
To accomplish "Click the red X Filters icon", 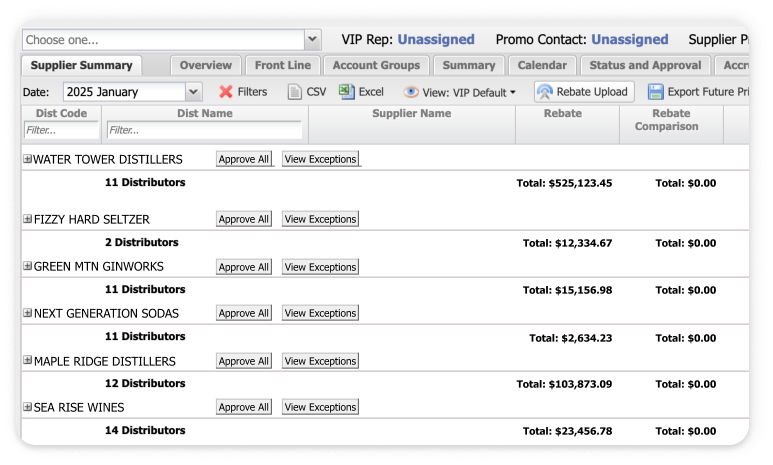I will [226, 92].
